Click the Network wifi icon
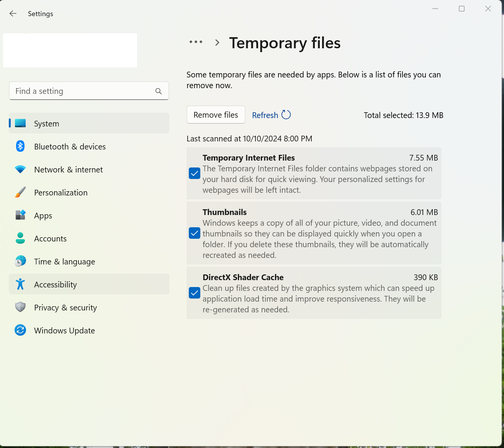Image resolution: width=504 pixels, height=448 pixels. [20, 169]
